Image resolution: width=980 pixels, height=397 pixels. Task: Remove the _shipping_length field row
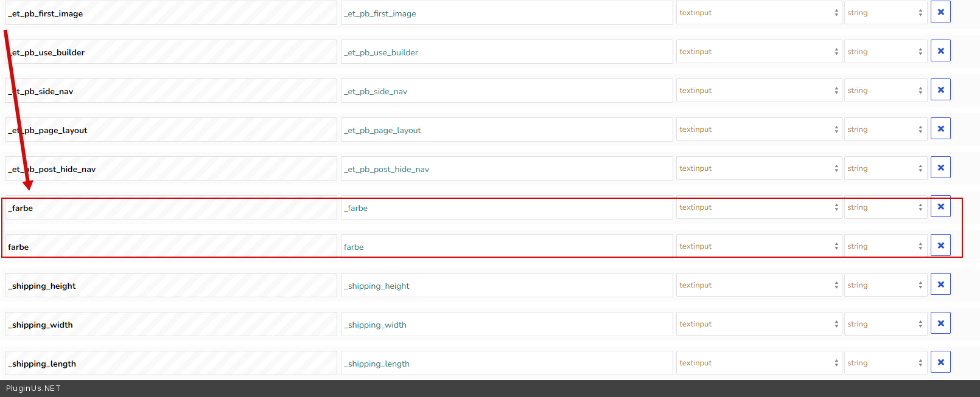940,362
